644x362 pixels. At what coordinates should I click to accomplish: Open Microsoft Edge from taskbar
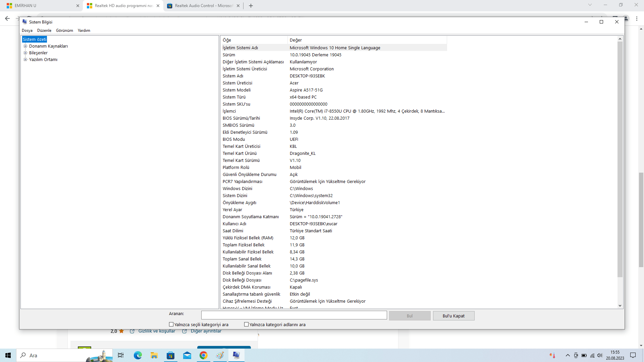pyautogui.click(x=138, y=355)
